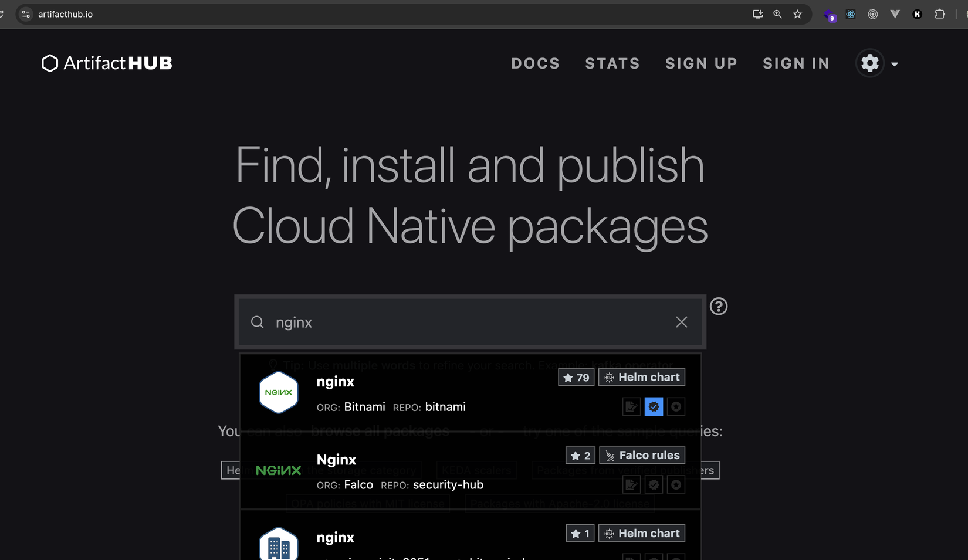The width and height of the screenshot is (968, 560).
Task: Open the React DevTools extension
Action: point(851,14)
